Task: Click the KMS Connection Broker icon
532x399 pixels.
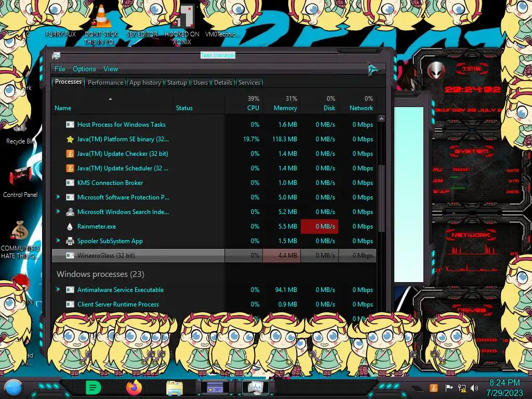Action: click(x=70, y=183)
